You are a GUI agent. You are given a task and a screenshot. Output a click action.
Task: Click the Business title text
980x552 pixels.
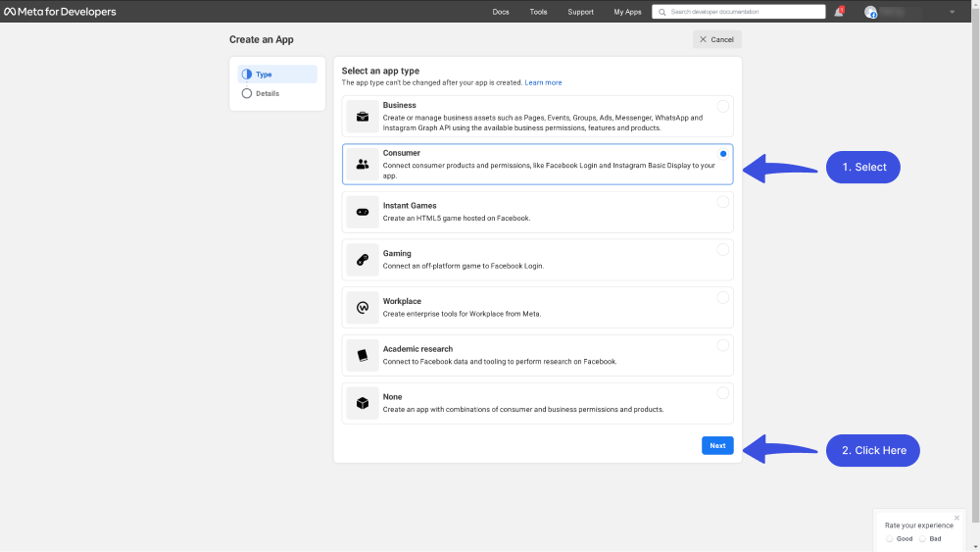point(400,105)
